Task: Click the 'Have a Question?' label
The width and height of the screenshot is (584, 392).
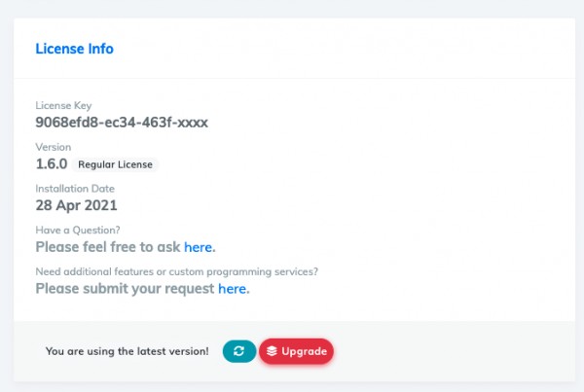Action: 78,231
